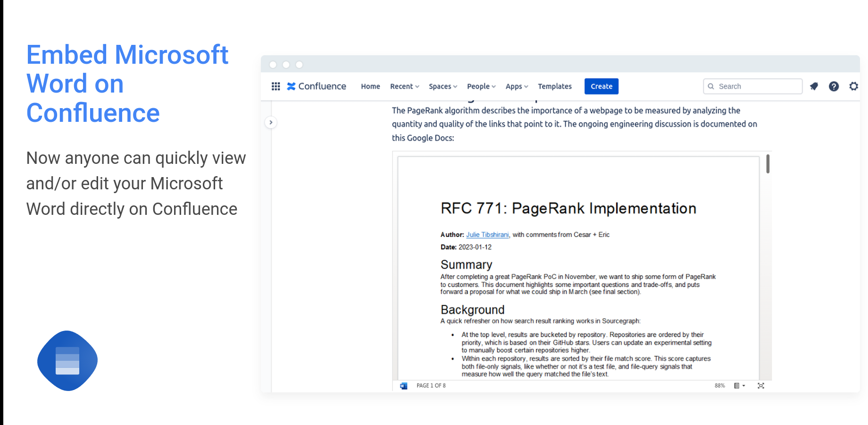
Task: Click the blue app logo badge
Action: tap(67, 361)
